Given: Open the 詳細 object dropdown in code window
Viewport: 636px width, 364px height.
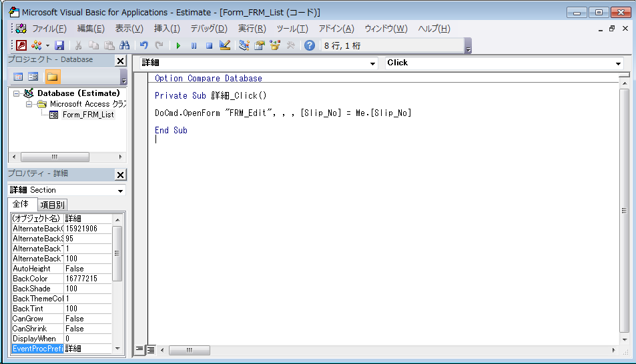Looking at the screenshot, I should pyautogui.click(x=372, y=63).
